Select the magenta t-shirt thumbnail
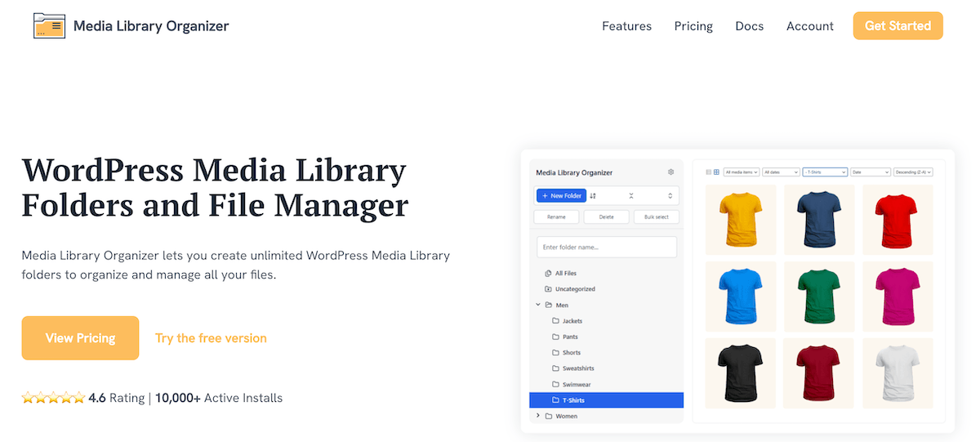 click(898, 297)
